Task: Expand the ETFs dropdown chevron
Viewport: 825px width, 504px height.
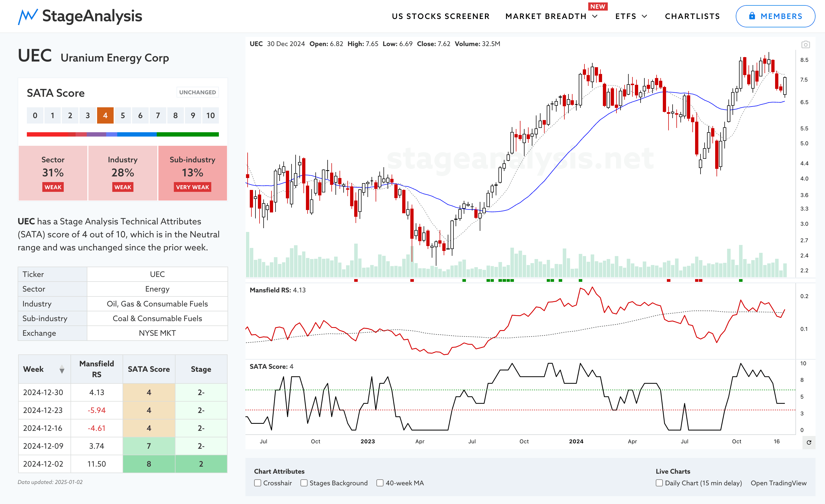Action: point(644,16)
